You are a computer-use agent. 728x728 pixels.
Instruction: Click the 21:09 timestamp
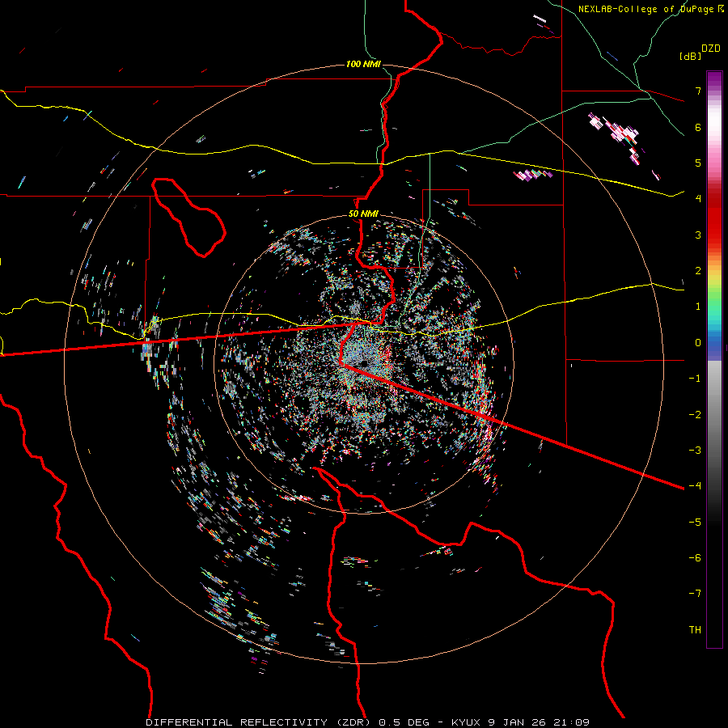click(570, 722)
